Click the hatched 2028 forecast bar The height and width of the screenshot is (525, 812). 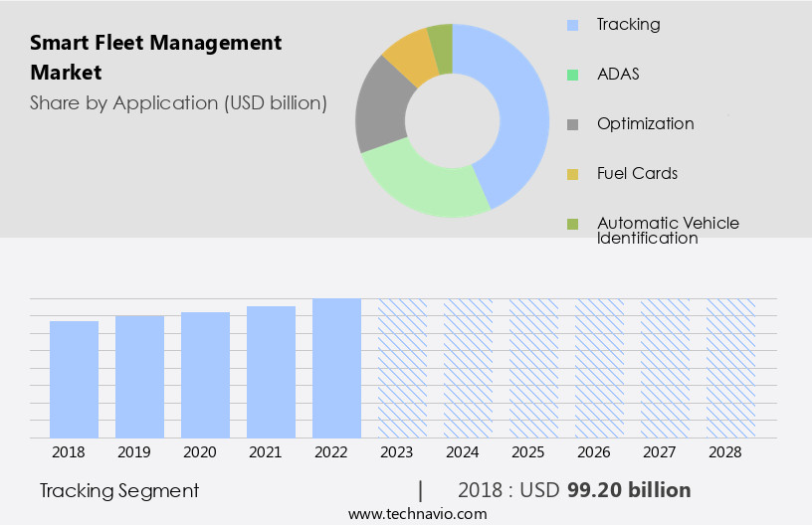[x=730, y=368]
